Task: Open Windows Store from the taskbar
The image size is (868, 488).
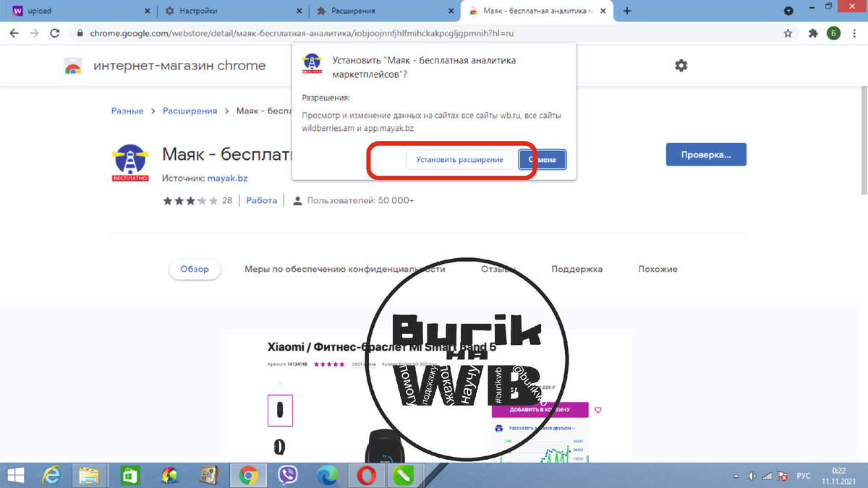Action: coord(129,475)
